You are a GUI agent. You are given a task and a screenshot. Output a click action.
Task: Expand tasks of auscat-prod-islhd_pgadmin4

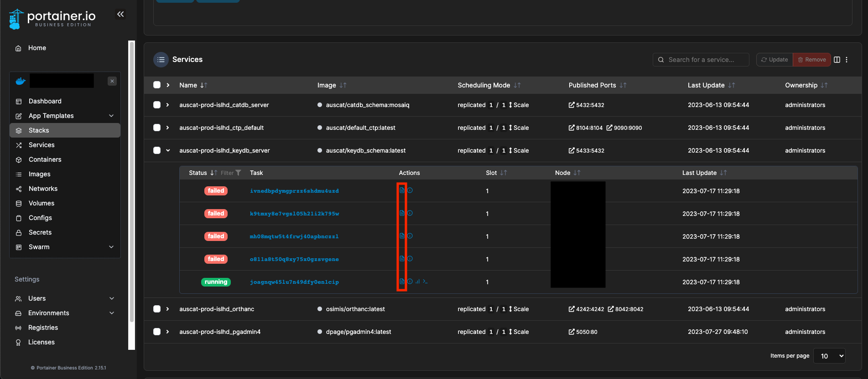(x=168, y=332)
